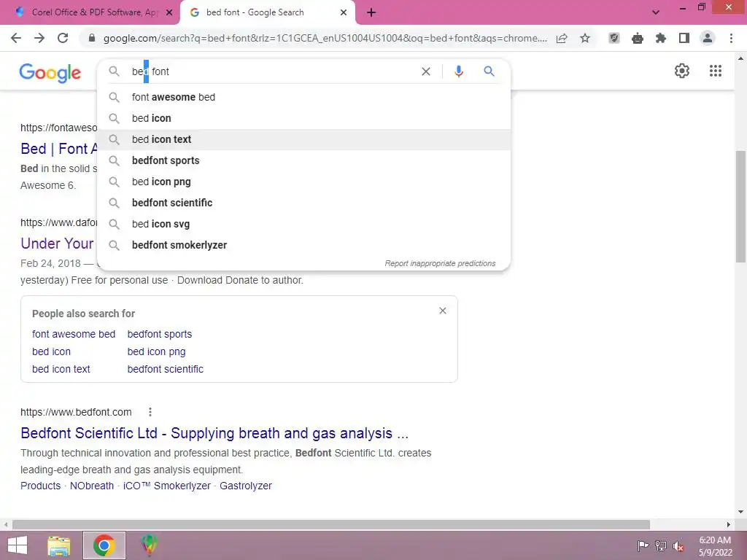Open the Gastrolyzer sitelink
747x560 pixels.
[246, 486]
